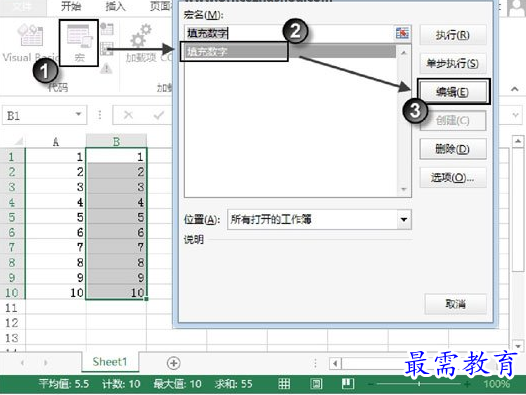The height and width of the screenshot is (395, 526).
Task: Click the 选项(O)... Options button
Action: pyautogui.click(x=453, y=177)
